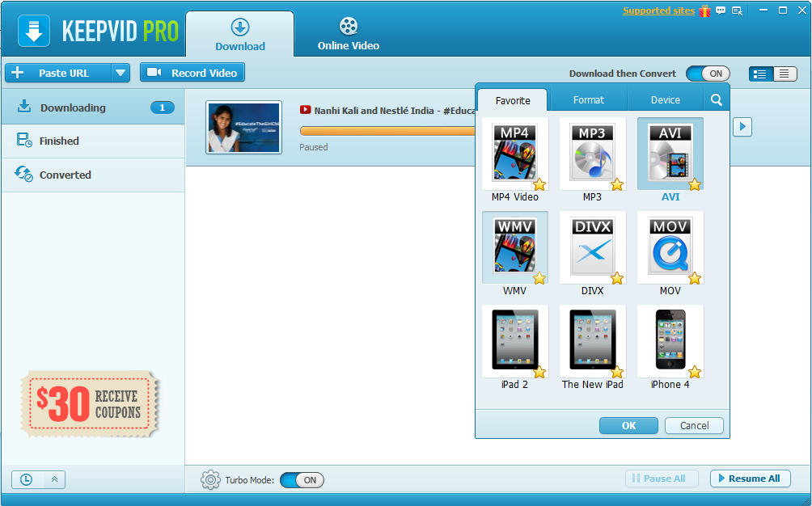Expand the bottom-left double chevron panel
812x506 pixels.
[54, 479]
